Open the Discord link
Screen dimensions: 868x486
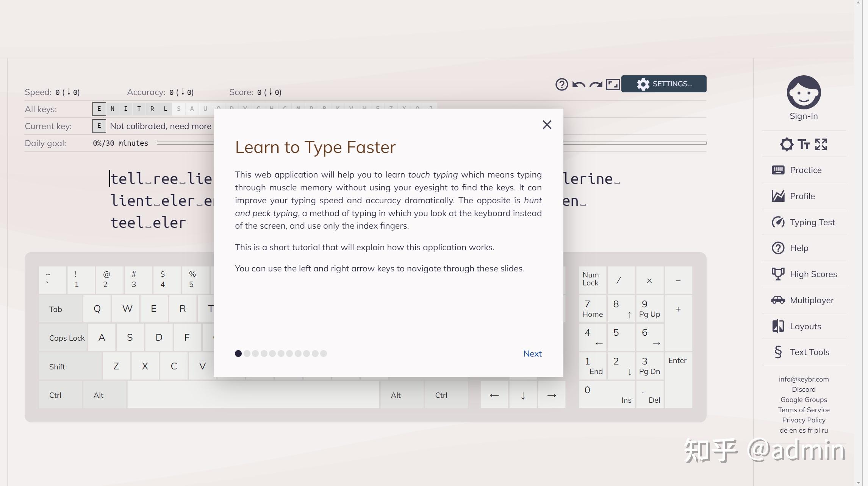pyautogui.click(x=804, y=389)
